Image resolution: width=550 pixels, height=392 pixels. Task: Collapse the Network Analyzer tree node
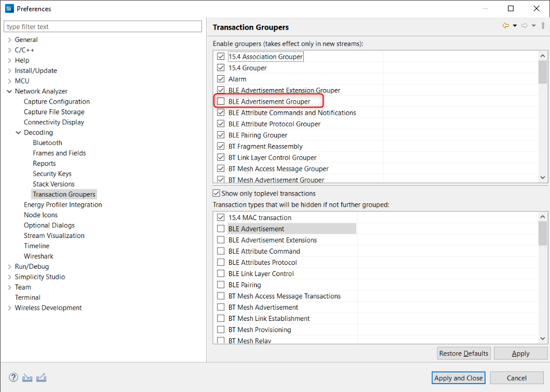click(10, 91)
